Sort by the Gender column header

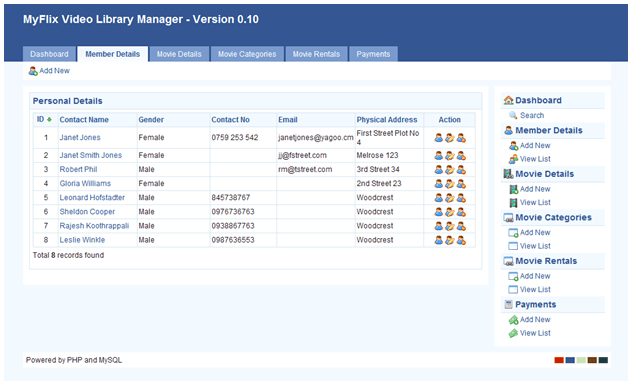(x=151, y=120)
